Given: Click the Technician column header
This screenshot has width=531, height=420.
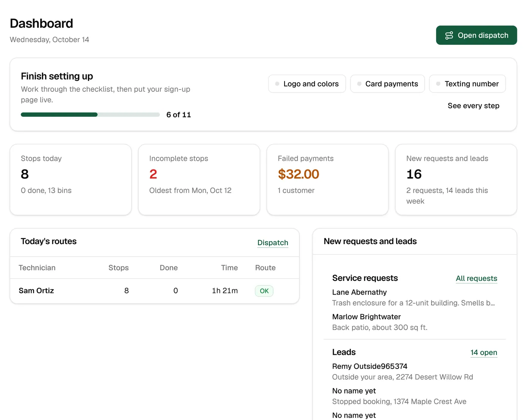Looking at the screenshot, I should click(x=37, y=268).
